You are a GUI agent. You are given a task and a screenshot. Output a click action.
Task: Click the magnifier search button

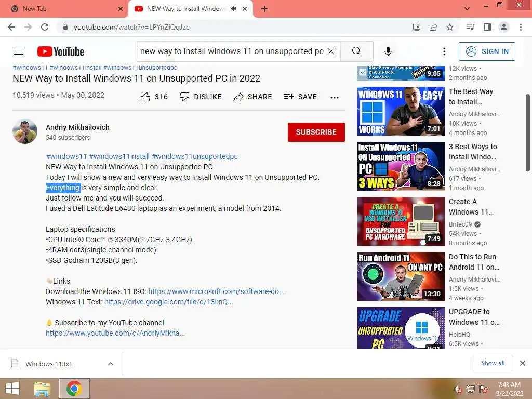coord(356,51)
